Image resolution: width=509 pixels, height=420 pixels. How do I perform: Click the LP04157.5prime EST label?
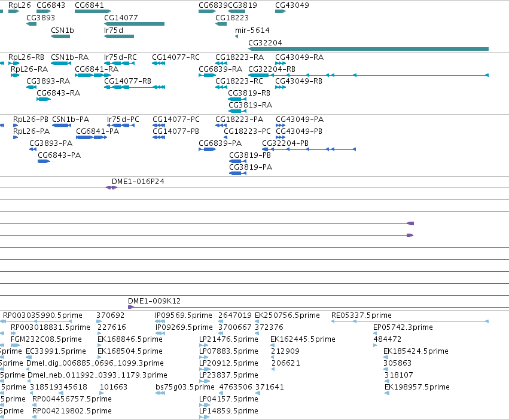pos(228,399)
